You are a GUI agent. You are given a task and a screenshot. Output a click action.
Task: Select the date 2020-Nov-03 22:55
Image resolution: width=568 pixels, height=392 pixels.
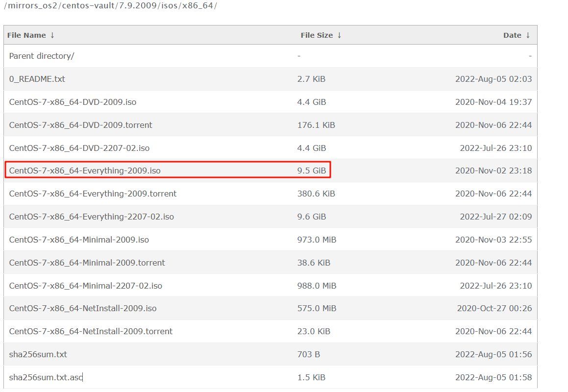click(494, 240)
